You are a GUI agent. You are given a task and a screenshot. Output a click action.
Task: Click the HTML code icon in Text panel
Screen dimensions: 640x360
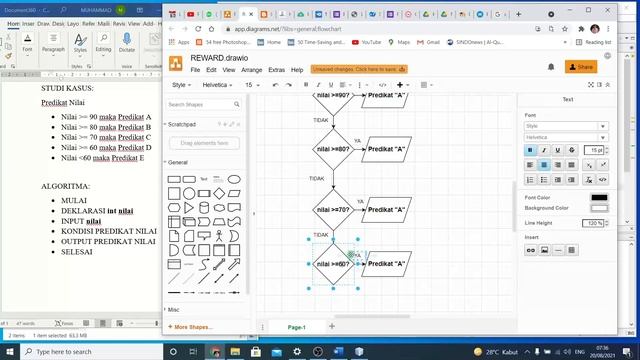[602, 180]
